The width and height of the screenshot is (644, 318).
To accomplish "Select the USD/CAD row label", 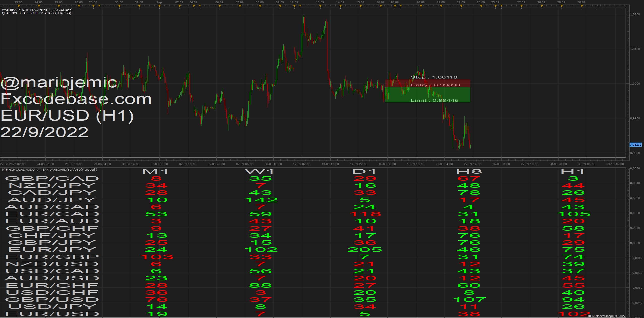I will [x=52, y=271].
